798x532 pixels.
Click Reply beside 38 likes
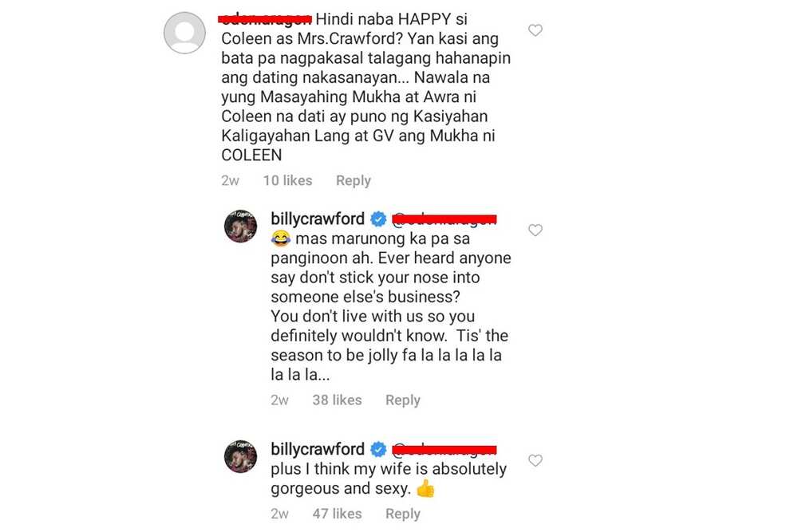pyautogui.click(x=402, y=400)
